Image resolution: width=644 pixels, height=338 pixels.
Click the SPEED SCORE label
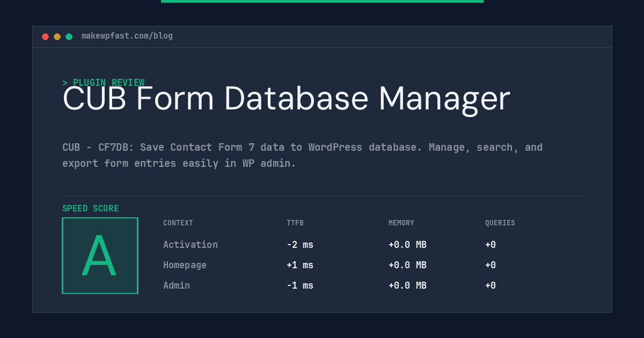tap(91, 209)
